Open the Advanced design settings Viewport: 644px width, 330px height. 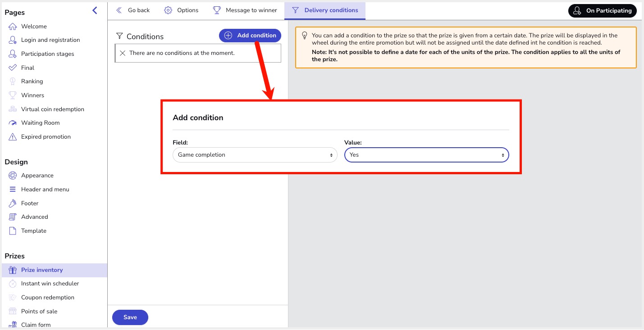pos(35,217)
